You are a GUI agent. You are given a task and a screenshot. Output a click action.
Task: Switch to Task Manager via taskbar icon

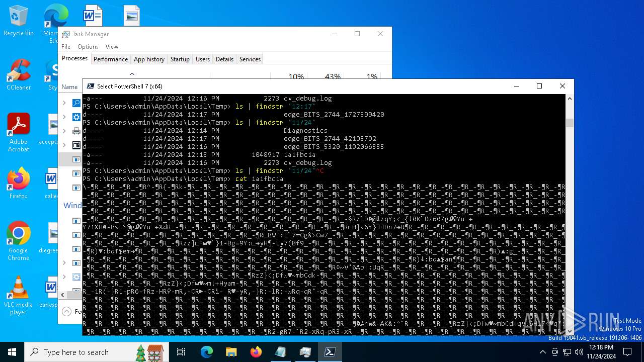(305, 352)
